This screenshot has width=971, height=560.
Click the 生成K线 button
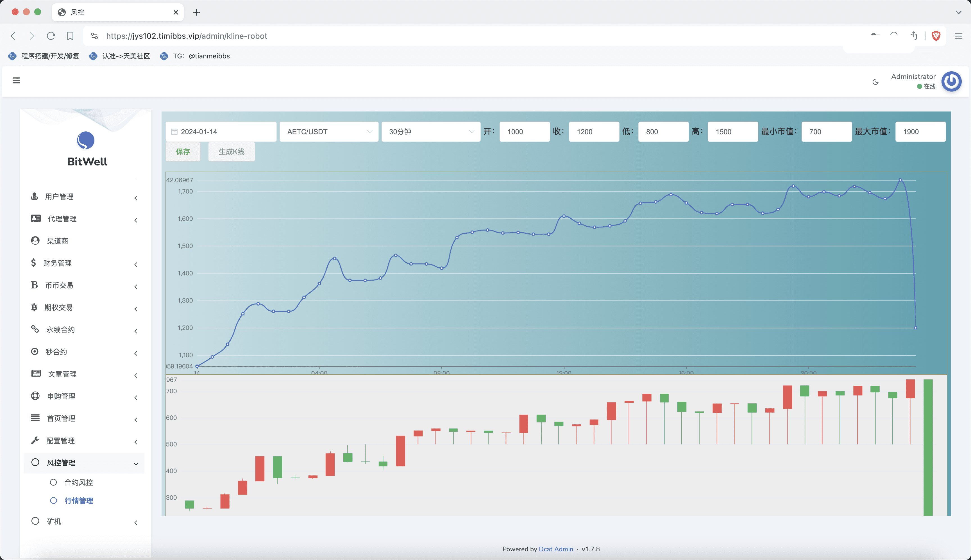[231, 152]
